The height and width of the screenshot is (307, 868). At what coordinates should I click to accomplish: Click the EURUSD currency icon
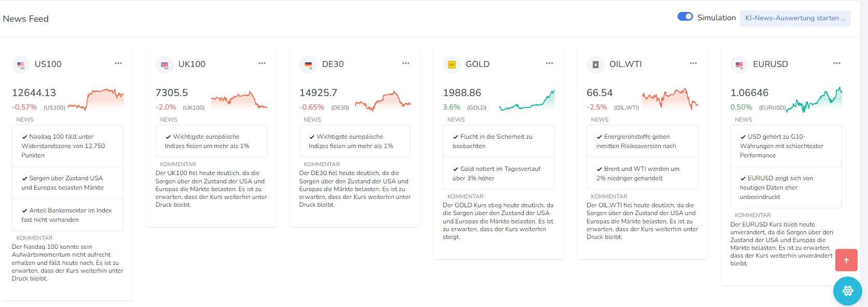(739, 65)
